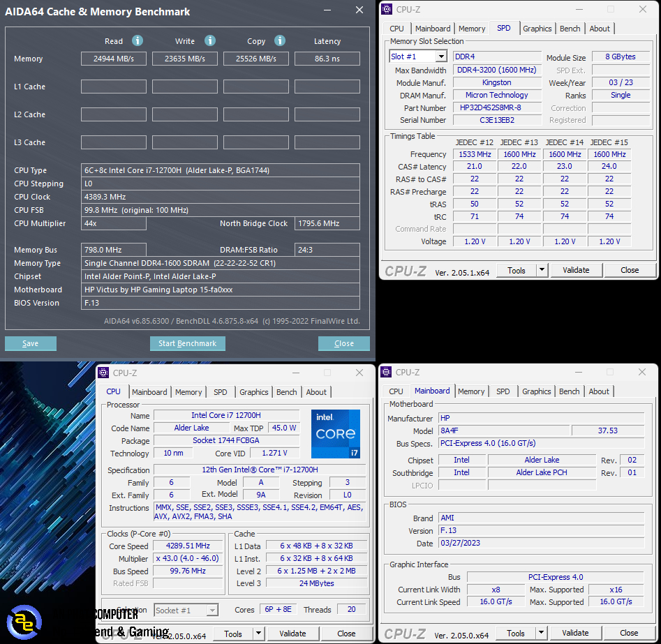
Task: Open Bench tab in the CPU-Z SPD window
Action: pos(570,29)
